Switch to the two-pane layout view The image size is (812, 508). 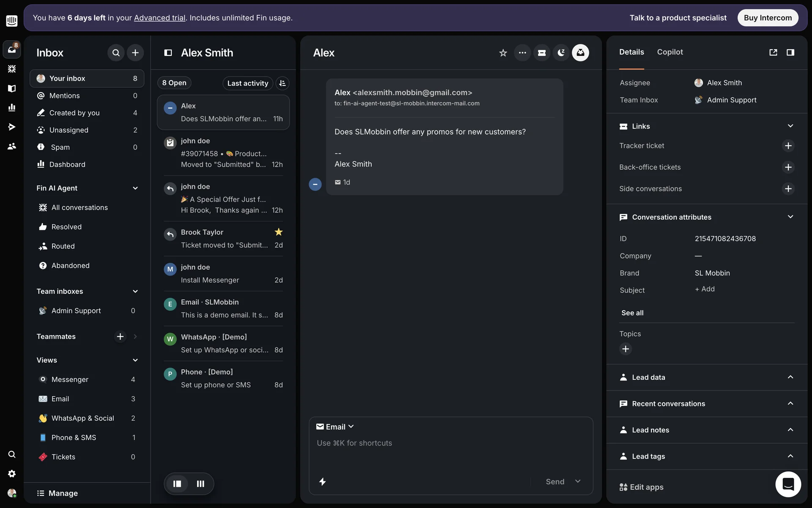point(177,483)
